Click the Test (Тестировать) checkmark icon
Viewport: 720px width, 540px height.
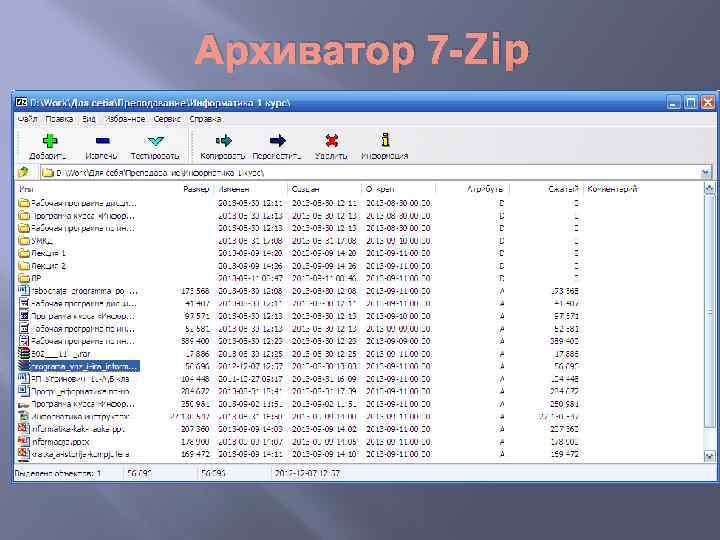(156, 141)
